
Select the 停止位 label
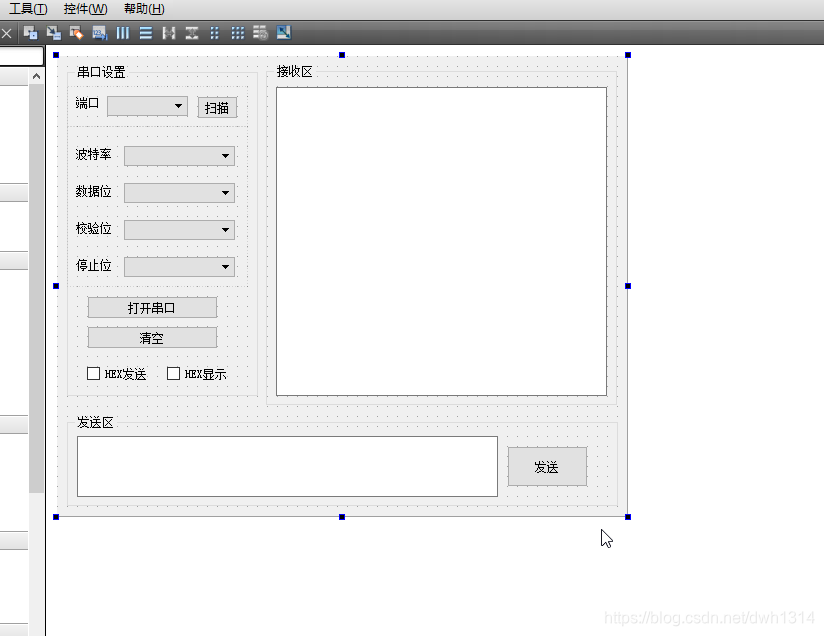(x=93, y=265)
